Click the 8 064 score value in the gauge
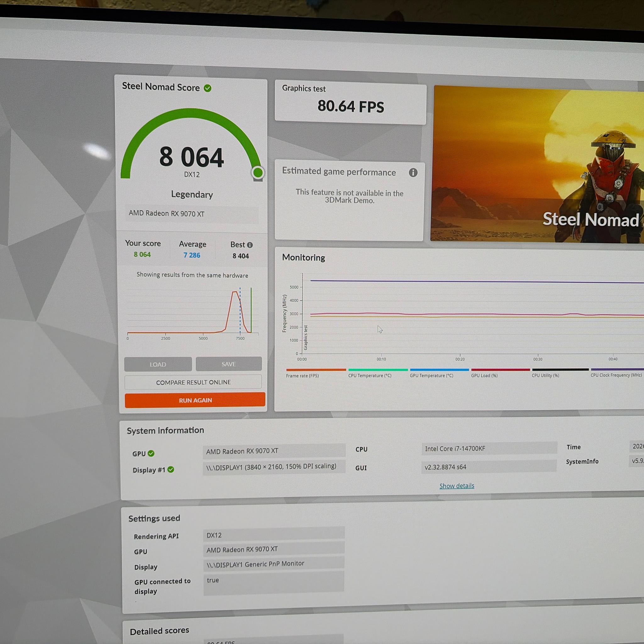Image resolution: width=644 pixels, height=644 pixels. click(x=192, y=157)
